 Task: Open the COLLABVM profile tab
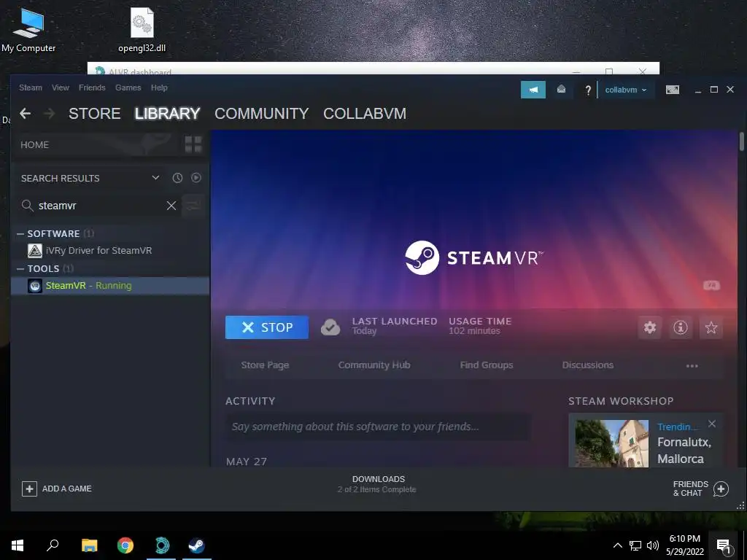pyautogui.click(x=365, y=113)
